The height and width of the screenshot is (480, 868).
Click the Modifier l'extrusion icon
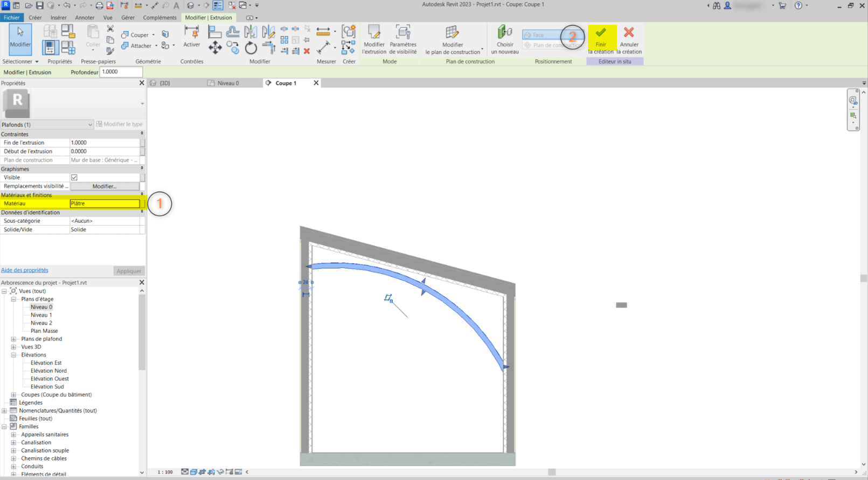pos(374,33)
